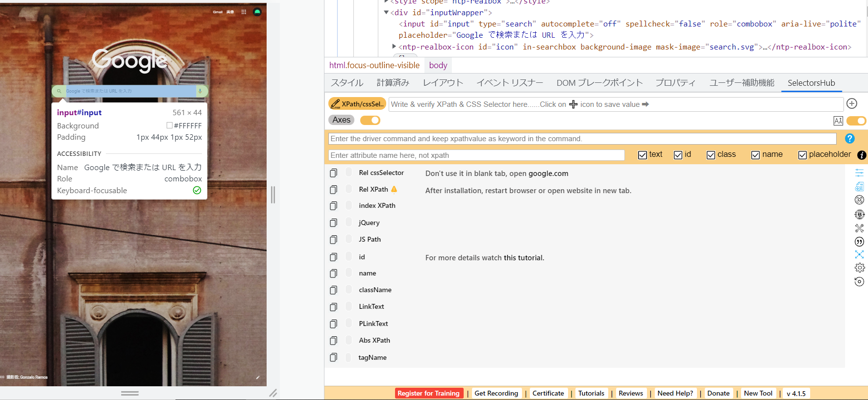
Task: Open the ユーザー補助機能 tab
Action: tap(742, 83)
